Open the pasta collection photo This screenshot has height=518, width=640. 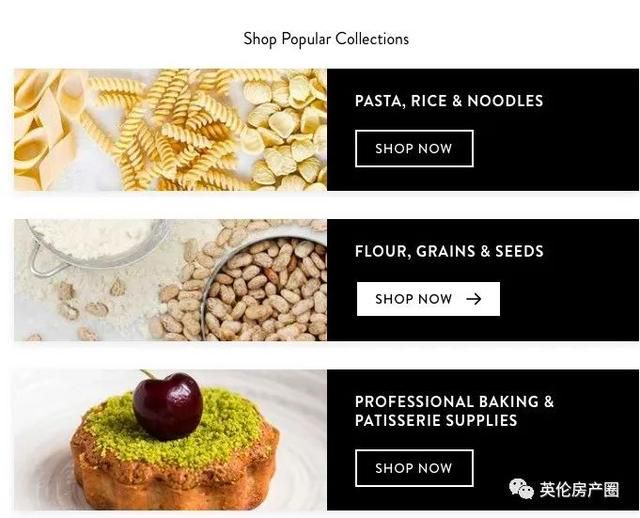pos(170,130)
